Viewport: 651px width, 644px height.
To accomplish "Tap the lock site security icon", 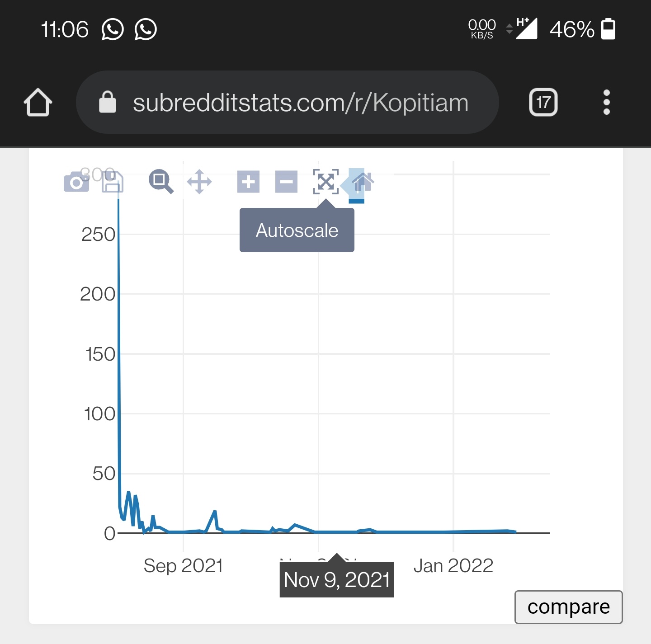I will pos(108,102).
